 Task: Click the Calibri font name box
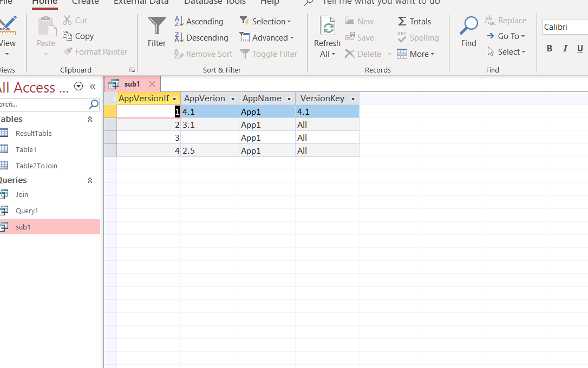[565, 27]
